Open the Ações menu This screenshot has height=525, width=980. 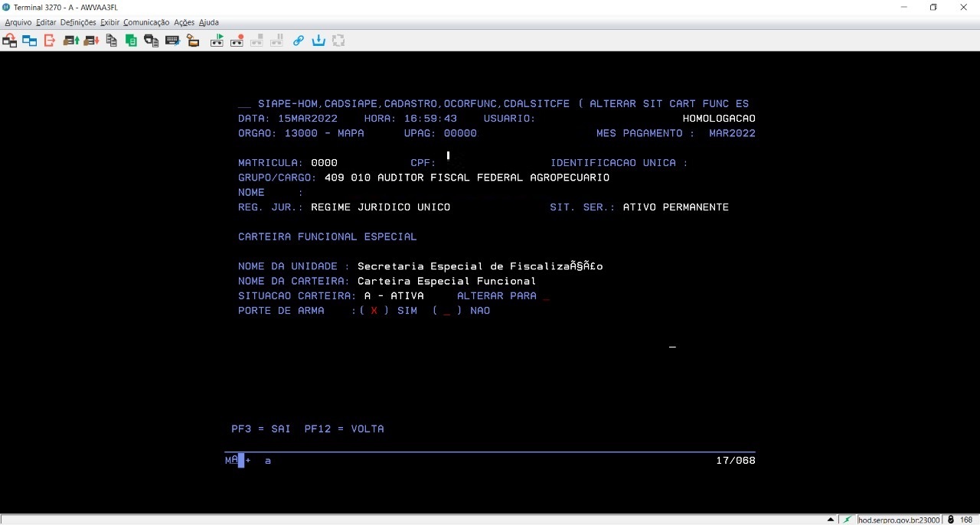[184, 22]
